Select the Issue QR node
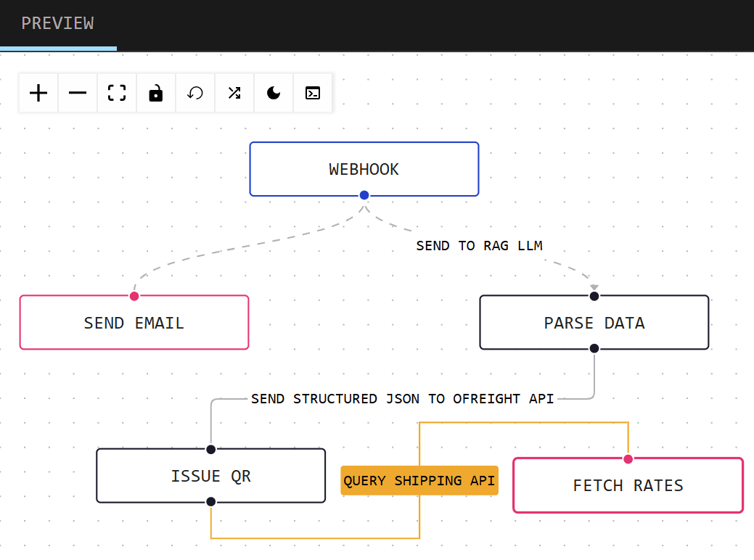 click(x=210, y=476)
